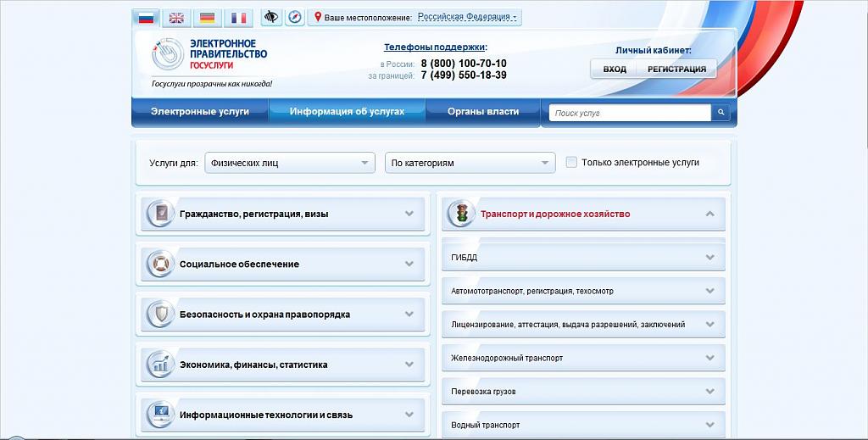868x440 pixels.
Task: Click the traffic light icon for Транспорт
Action: (462, 214)
